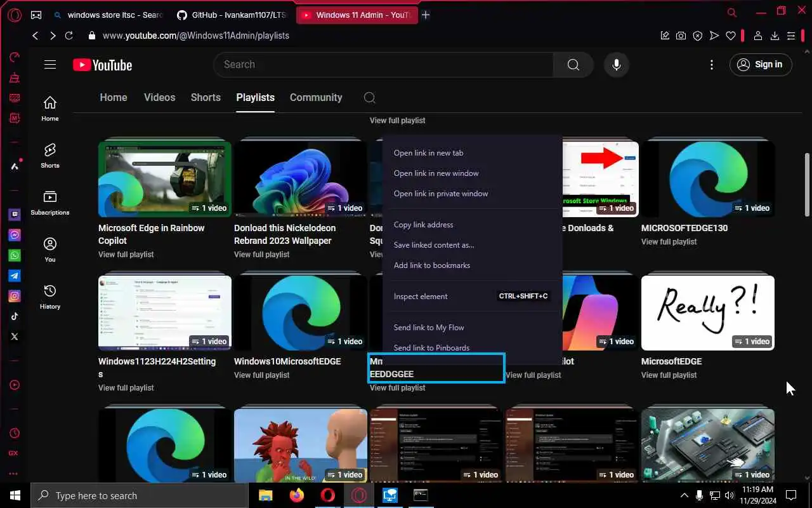Open the Player icon in Opera sidebar
This screenshot has width=812, height=508.
[14, 385]
